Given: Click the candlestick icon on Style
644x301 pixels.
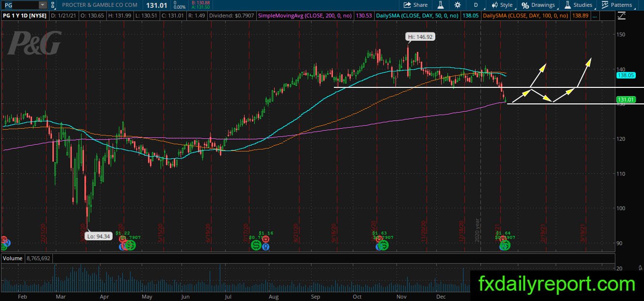Looking at the screenshot, I should (495, 5).
